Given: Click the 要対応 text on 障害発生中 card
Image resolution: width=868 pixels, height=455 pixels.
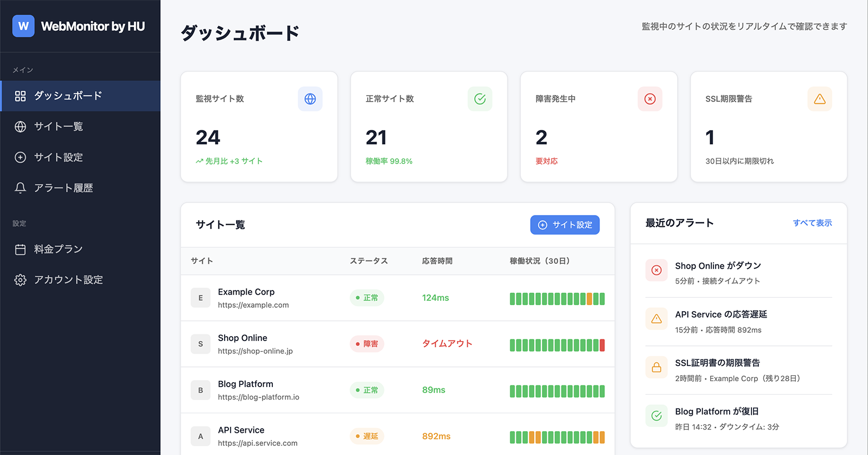Looking at the screenshot, I should pos(546,161).
